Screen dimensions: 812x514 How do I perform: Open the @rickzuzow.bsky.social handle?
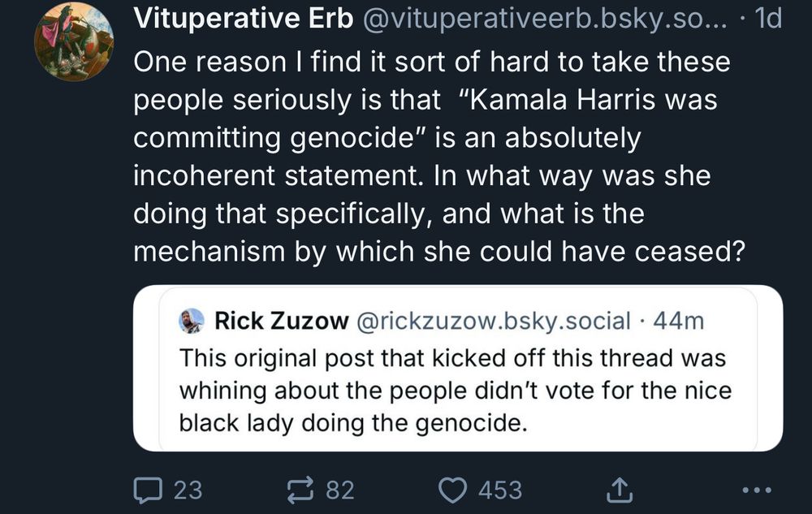click(x=493, y=321)
